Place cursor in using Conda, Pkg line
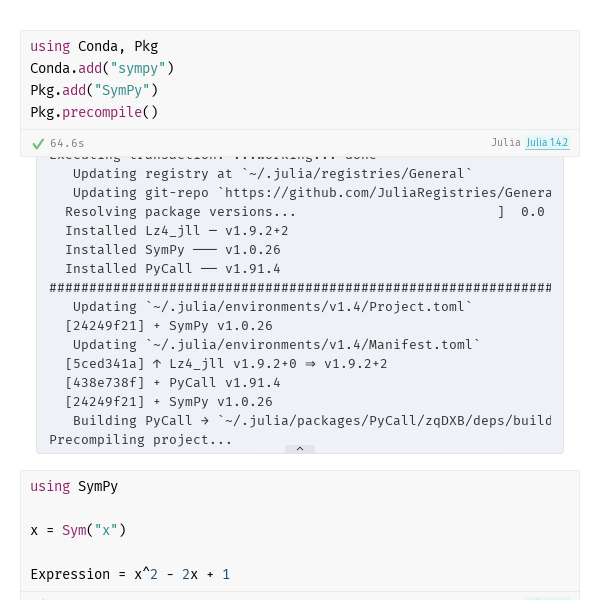The height and width of the screenshot is (600, 600). (x=94, y=46)
